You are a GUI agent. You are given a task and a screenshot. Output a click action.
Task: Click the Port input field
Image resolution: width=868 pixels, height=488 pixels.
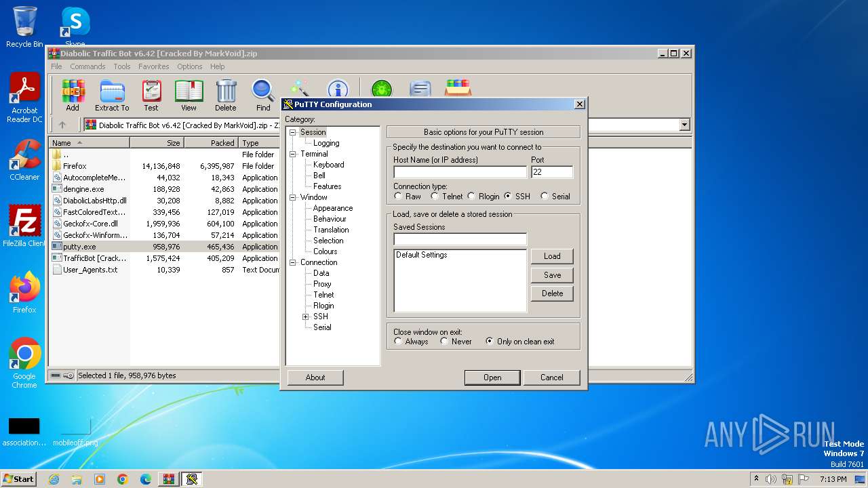[552, 172]
